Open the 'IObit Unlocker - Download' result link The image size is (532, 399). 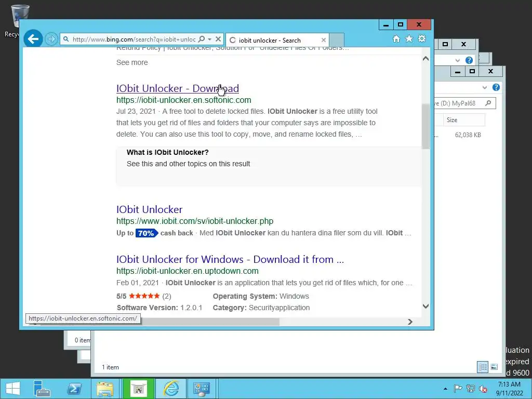click(178, 88)
